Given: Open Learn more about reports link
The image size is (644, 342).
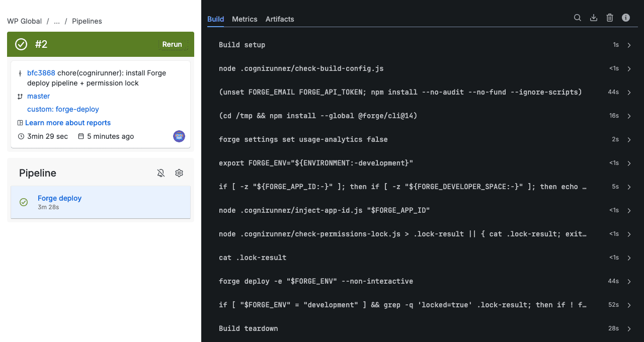Looking at the screenshot, I should tap(68, 123).
